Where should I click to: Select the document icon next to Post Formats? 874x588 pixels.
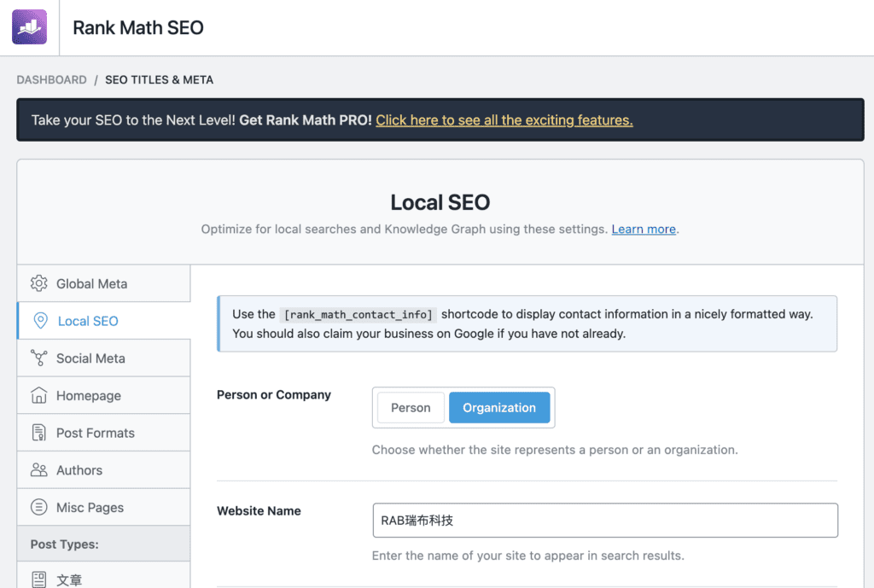point(39,433)
